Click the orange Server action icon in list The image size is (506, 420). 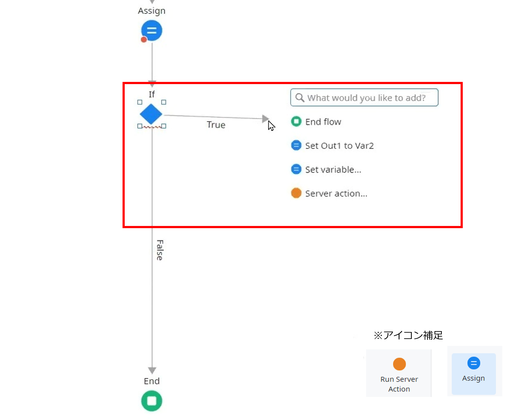(x=296, y=193)
